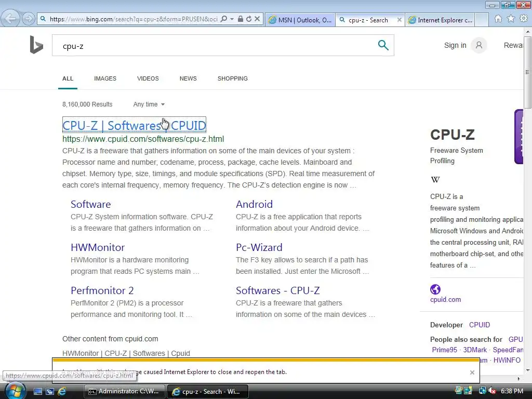Click the 'Other content from cpuid.com' text
This screenshot has height=399, width=532.
point(110,339)
